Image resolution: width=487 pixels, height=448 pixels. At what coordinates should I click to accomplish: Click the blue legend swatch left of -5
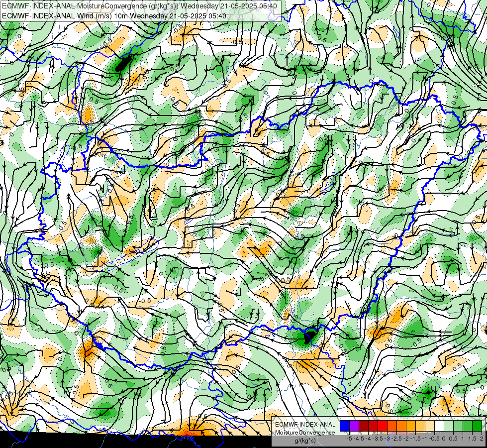[x=345, y=426]
